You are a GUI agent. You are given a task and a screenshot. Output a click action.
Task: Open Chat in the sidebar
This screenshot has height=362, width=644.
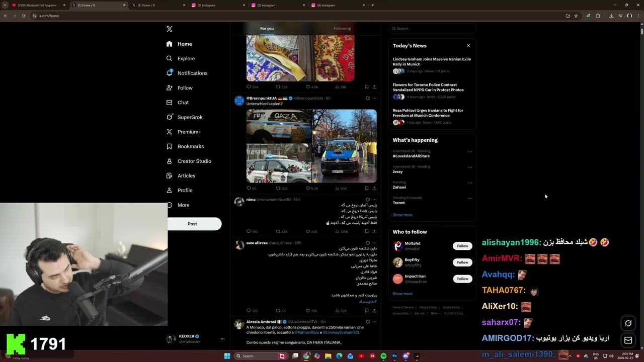tap(178, 102)
